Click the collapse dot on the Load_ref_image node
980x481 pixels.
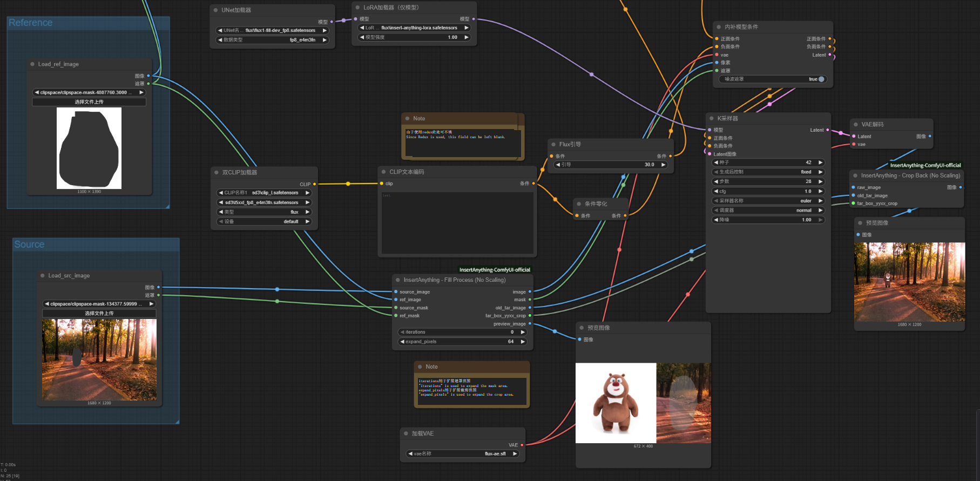click(32, 64)
